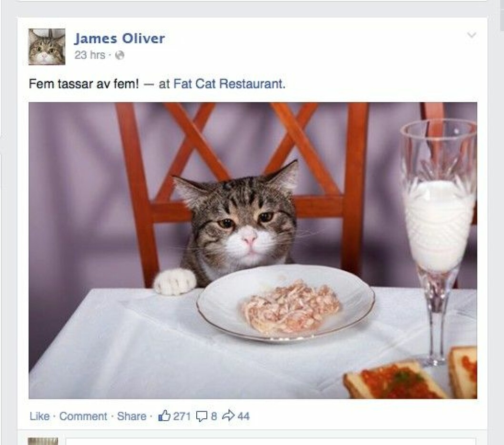Click the thumbs-up icon beside 271
Image resolution: width=504 pixels, height=445 pixels.
[x=164, y=415]
